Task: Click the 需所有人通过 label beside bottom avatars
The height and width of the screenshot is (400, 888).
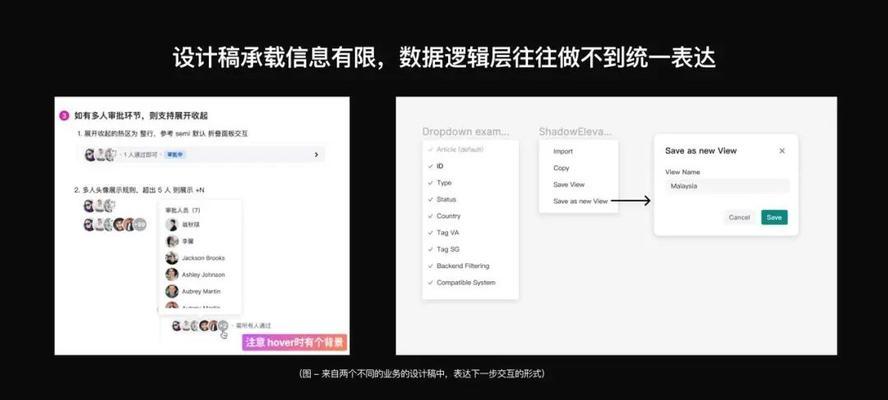Action: pyautogui.click(x=254, y=326)
